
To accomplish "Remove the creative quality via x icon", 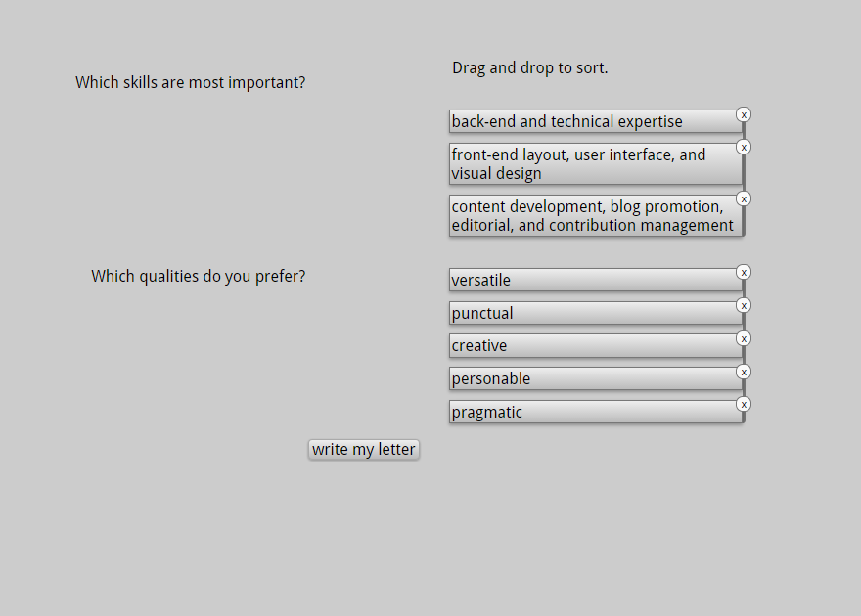I will coord(744,339).
